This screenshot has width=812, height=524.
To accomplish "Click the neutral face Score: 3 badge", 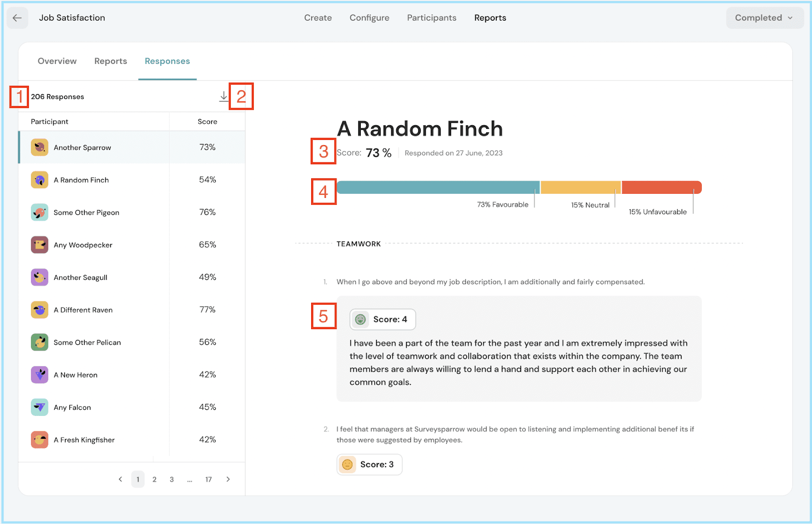I will click(369, 465).
